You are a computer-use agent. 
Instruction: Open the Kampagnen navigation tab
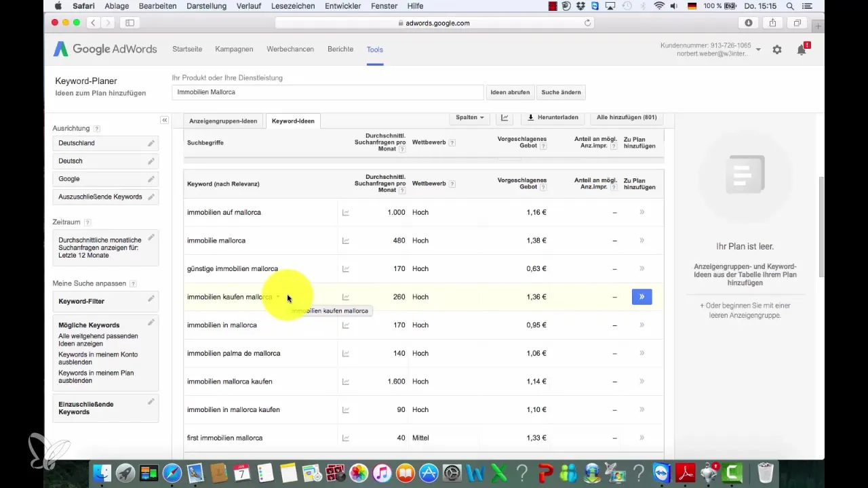234,49
